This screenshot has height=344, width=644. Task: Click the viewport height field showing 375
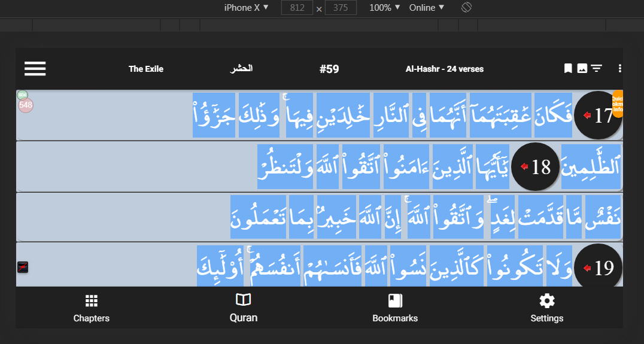coord(341,8)
